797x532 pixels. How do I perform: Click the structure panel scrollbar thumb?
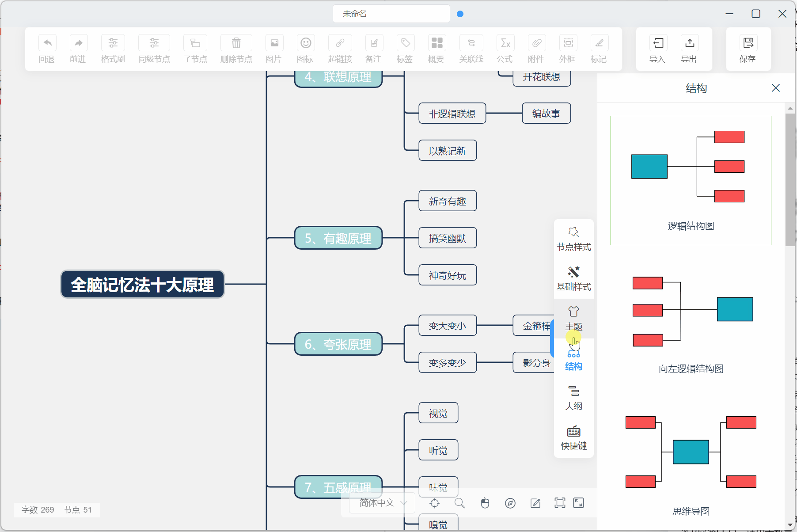point(790,179)
